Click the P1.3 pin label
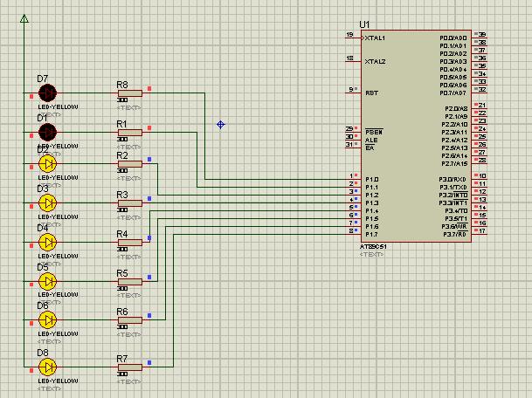Image resolution: width=532 pixels, height=398 pixels. [372, 203]
